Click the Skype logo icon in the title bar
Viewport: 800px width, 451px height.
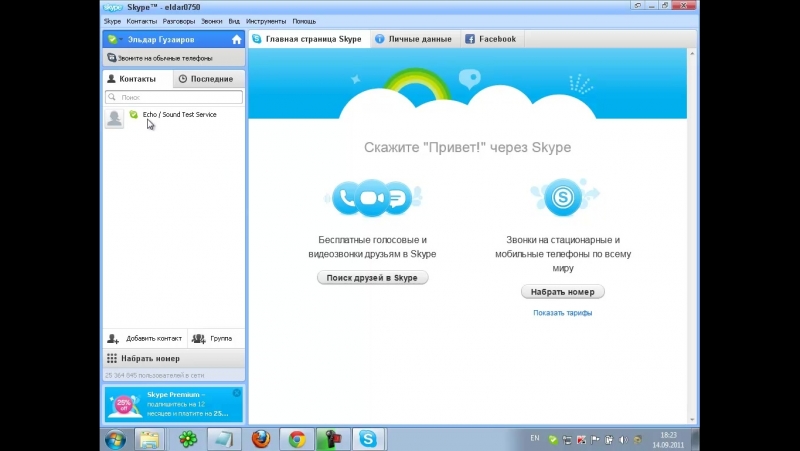113,7
